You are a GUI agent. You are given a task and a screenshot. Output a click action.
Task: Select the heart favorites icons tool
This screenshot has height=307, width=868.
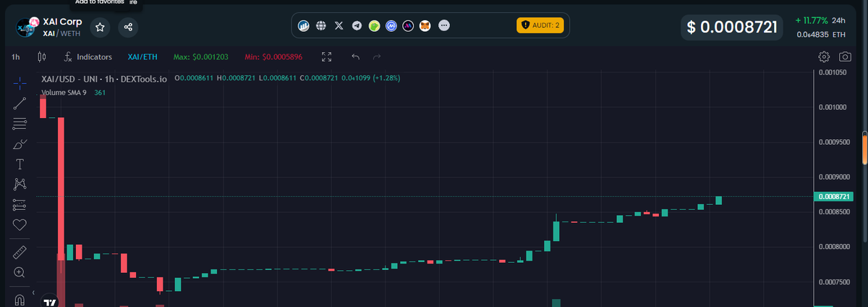[20, 224]
